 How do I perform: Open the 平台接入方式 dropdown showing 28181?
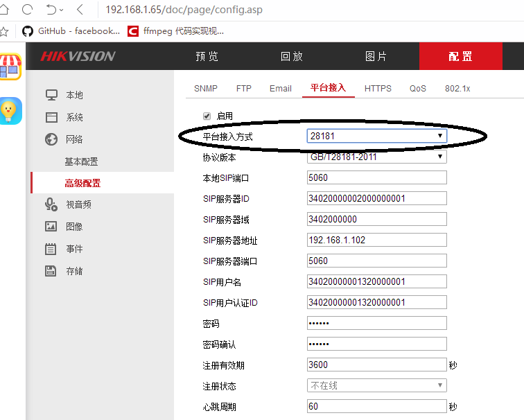376,136
